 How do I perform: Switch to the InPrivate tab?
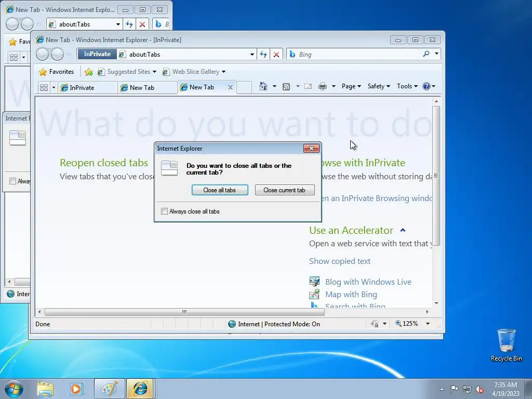pos(87,87)
